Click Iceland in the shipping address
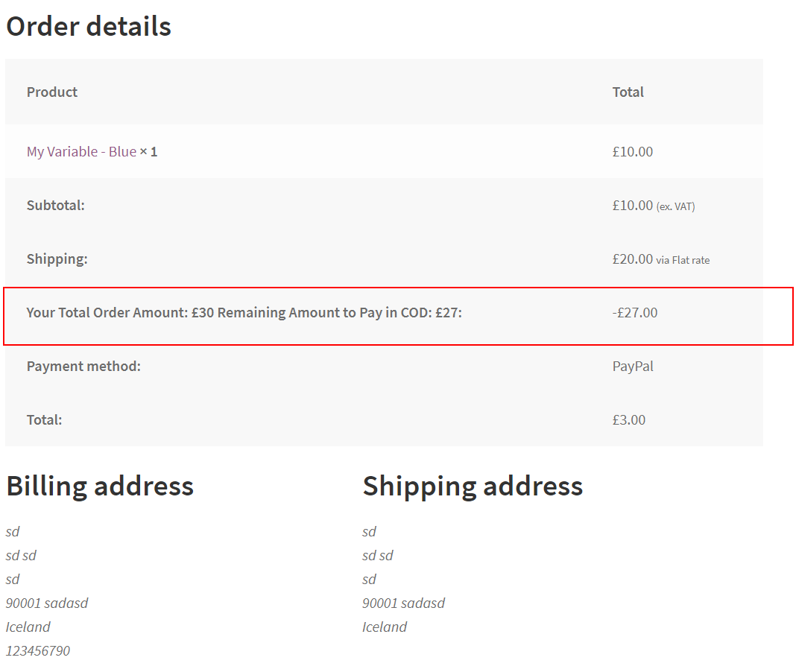The image size is (796, 672). 385,627
